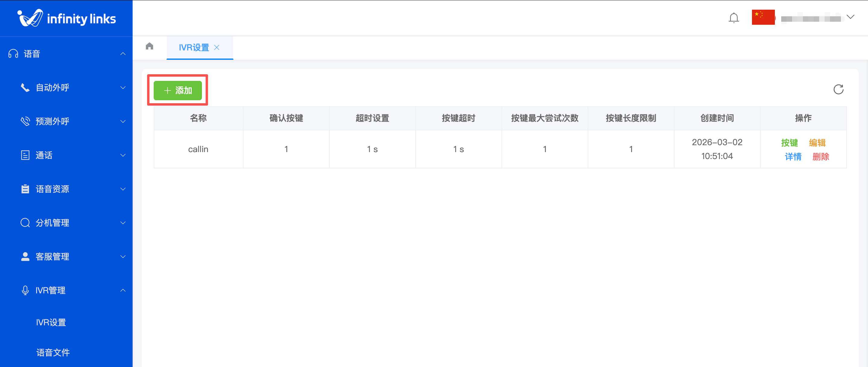This screenshot has width=868, height=367.
Task: Expand the 预测外呼 sidebar menu
Action: point(52,121)
